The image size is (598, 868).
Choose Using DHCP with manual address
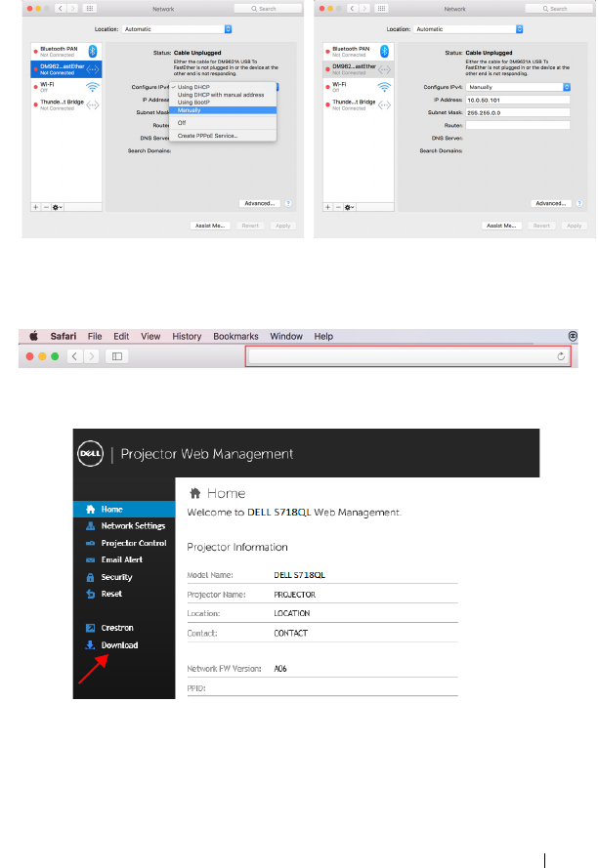(223, 95)
